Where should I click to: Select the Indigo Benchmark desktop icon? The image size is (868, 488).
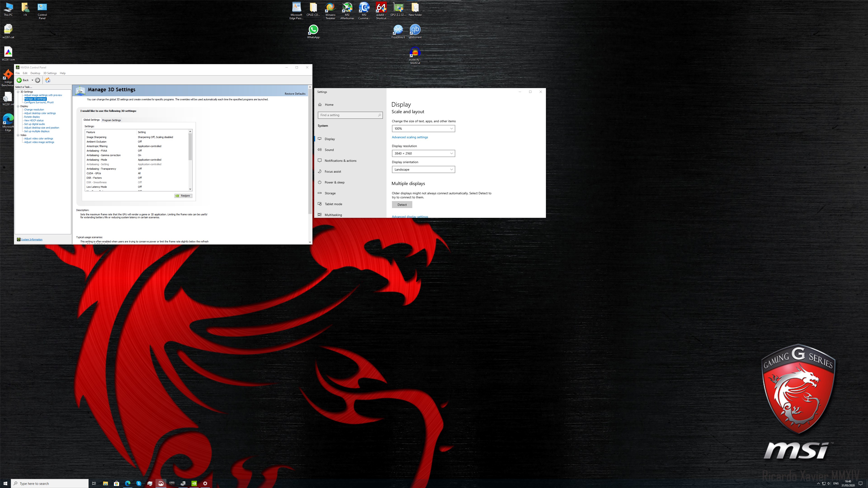coord(7,78)
